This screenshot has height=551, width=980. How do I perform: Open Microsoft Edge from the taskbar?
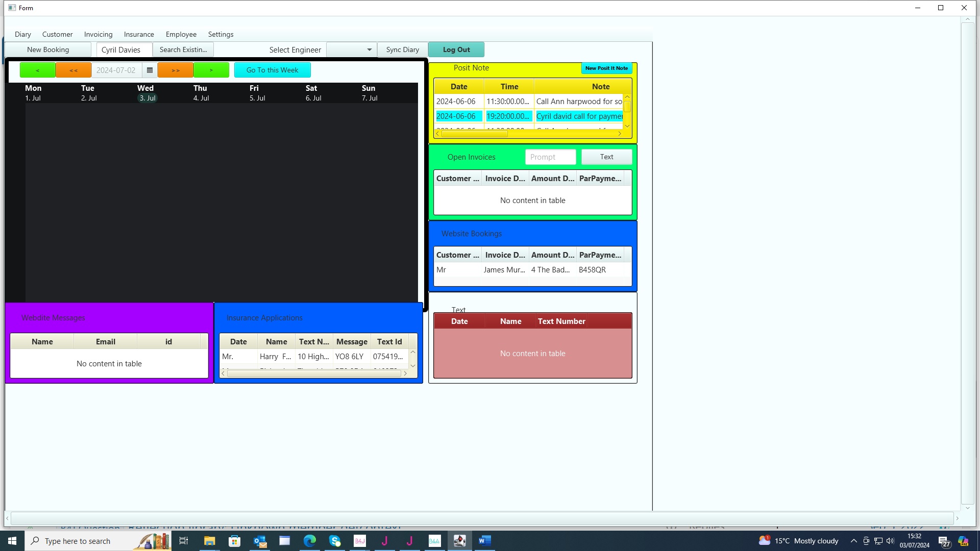(310, 541)
